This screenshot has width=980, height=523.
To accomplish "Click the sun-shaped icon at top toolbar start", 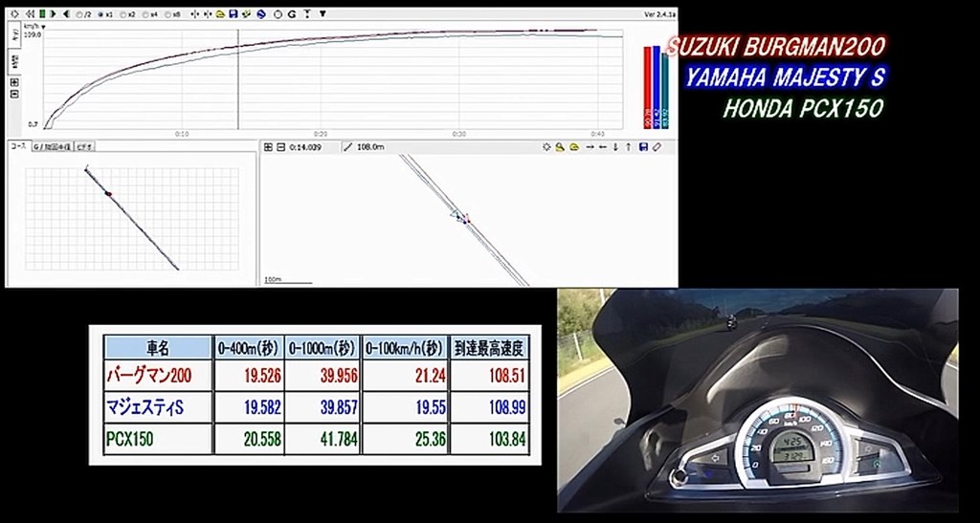I will [x=15, y=13].
